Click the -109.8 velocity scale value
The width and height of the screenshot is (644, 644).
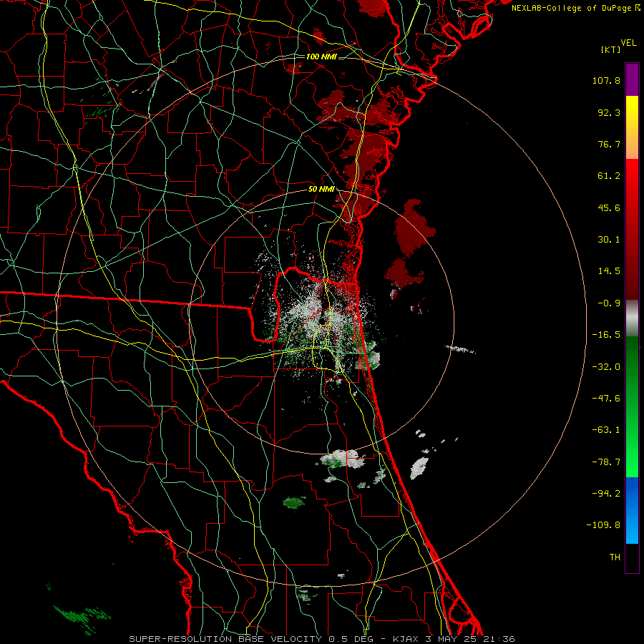coord(603,525)
